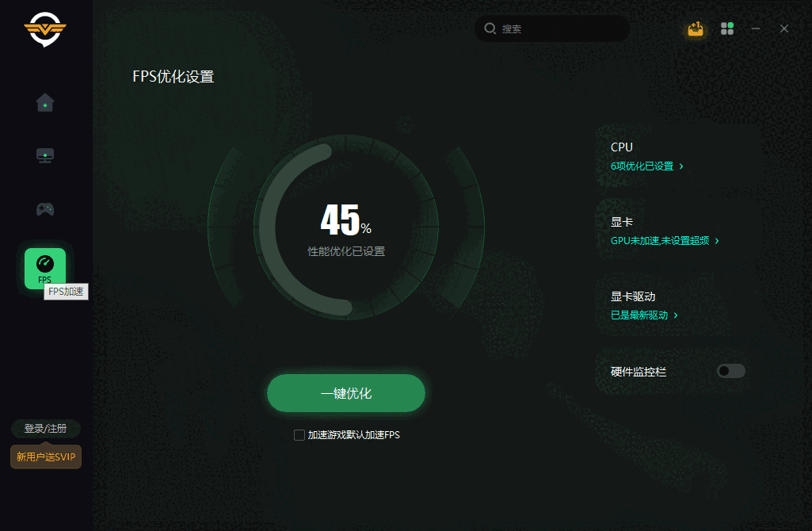Open the grid apps menu icon

(x=726, y=28)
